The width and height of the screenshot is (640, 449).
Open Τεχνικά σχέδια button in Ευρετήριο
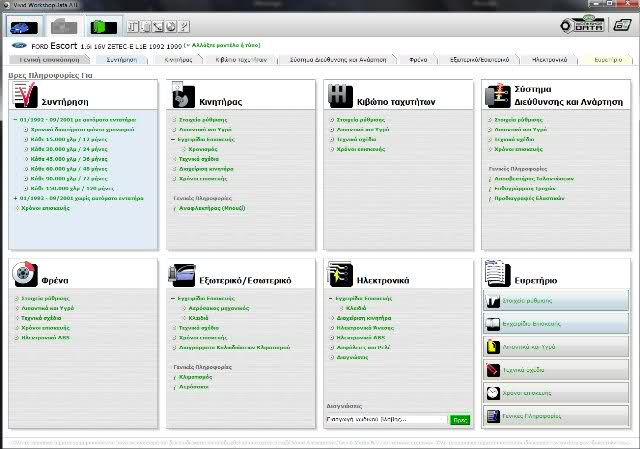pos(556,369)
